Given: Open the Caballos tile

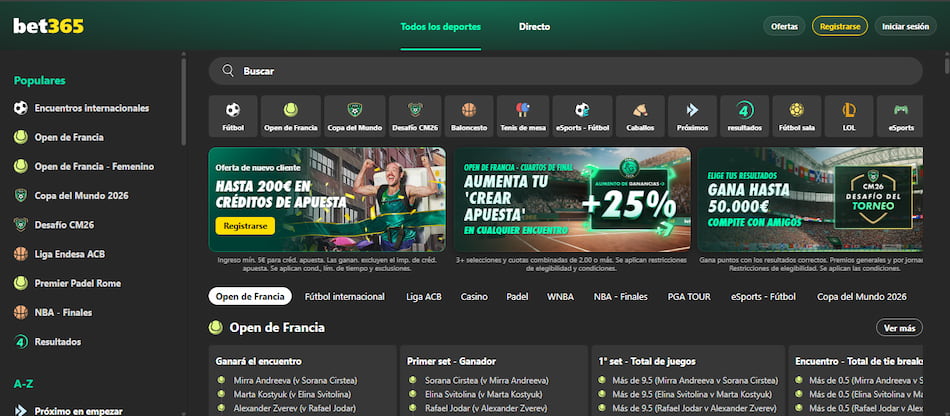Looking at the screenshot, I should 640,116.
